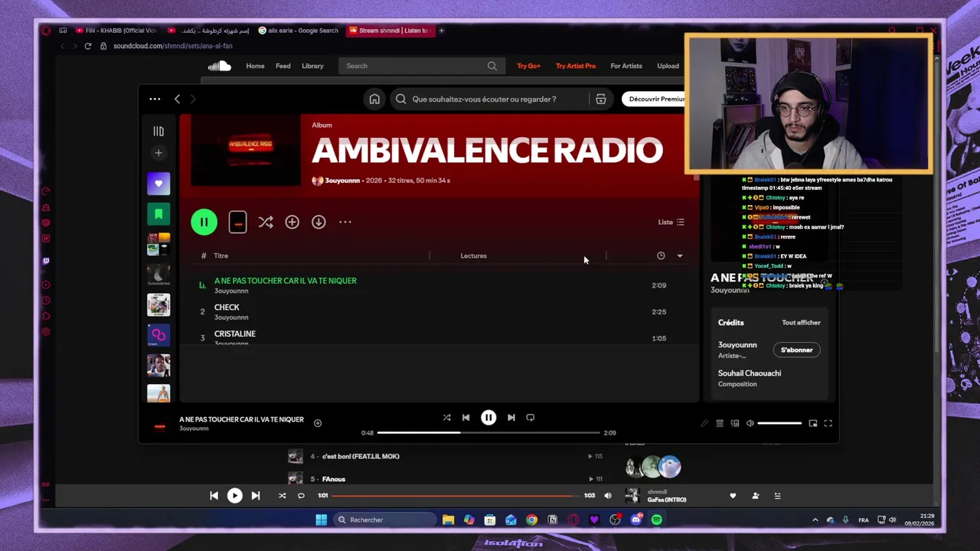
Task: Pause the album with the green button
Action: (x=204, y=222)
